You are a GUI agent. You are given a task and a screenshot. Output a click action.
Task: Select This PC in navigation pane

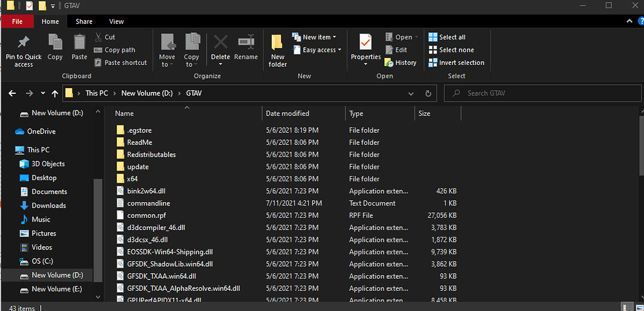click(x=33, y=150)
